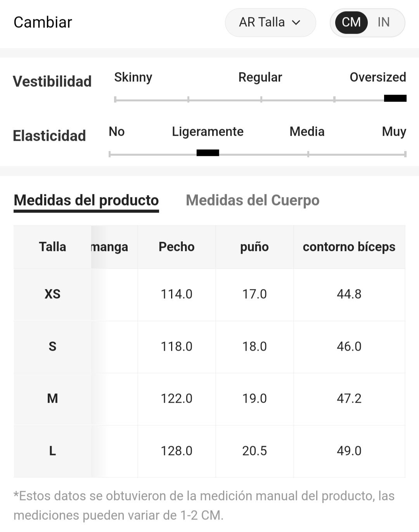The image size is (419, 532).
Task: Click the puño column header
Action: [x=255, y=247]
